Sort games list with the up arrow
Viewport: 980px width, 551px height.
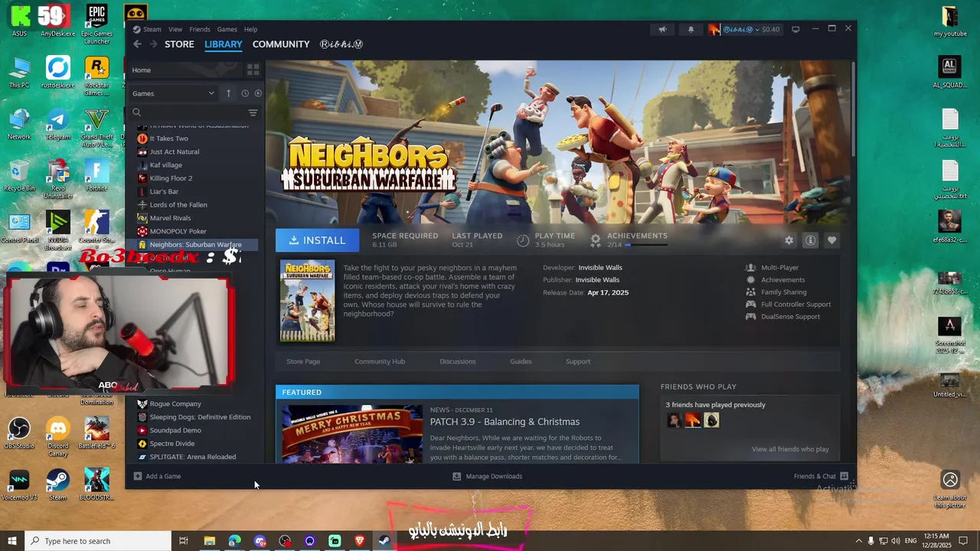click(x=228, y=93)
